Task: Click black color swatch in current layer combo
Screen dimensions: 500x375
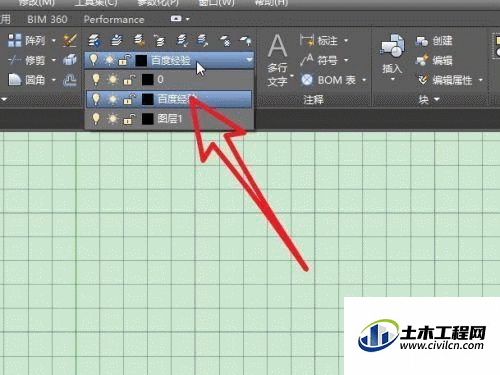Action: click(141, 60)
